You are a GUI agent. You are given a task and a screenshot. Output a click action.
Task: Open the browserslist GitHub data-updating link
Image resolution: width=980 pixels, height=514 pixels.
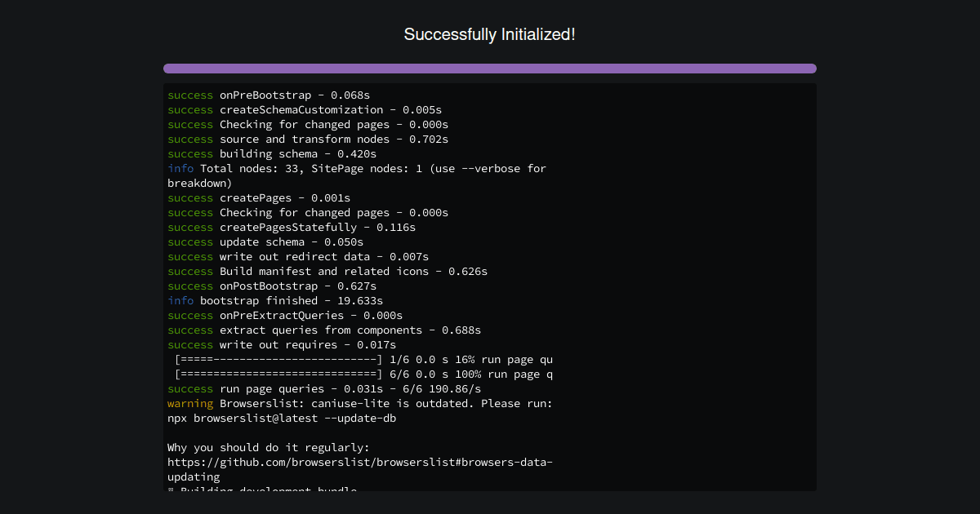pyautogui.click(x=359, y=462)
